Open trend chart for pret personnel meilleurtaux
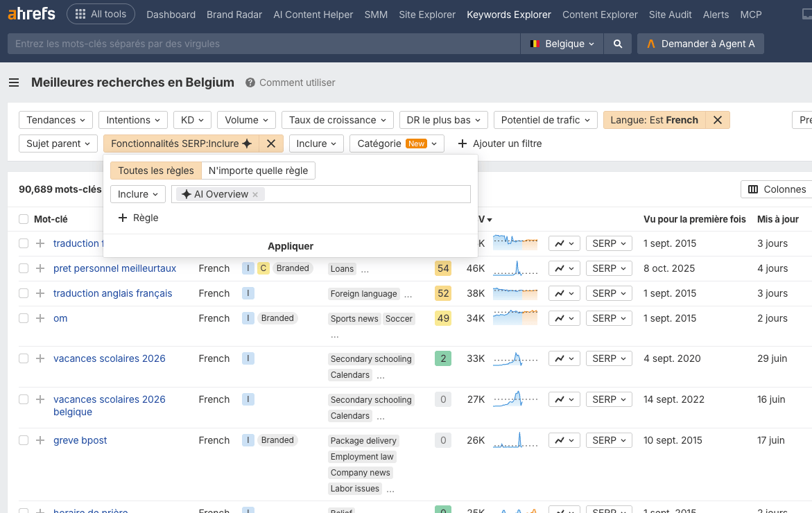 [x=564, y=269]
